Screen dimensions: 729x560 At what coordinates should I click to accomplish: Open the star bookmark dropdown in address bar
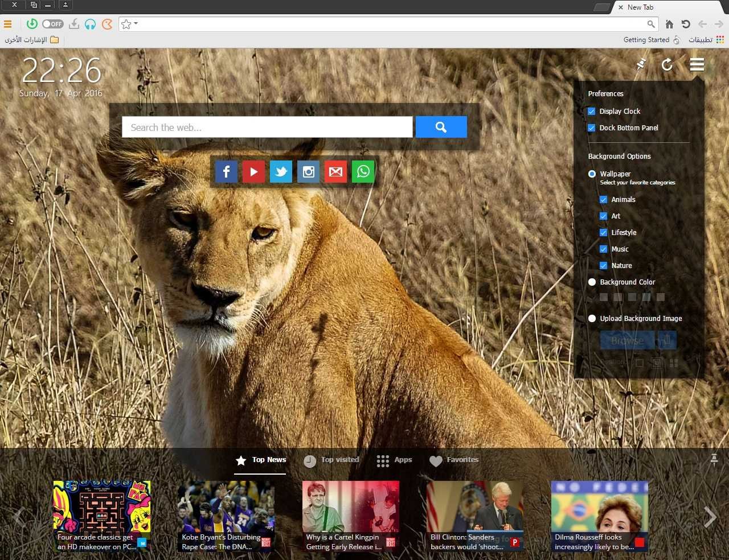[129, 24]
